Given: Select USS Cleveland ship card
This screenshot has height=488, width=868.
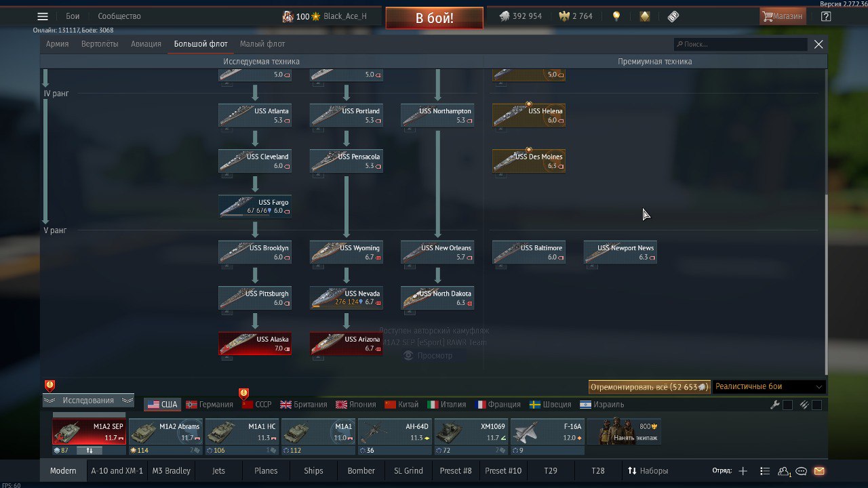Looking at the screenshot, I should pyautogui.click(x=255, y=161).
